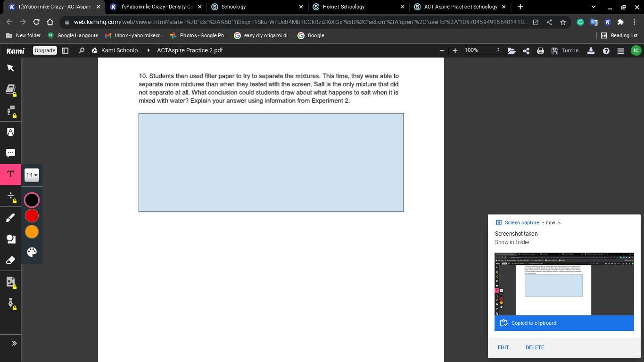This screenshot has height=362, width=644.
Task: Expand the Kami left toolbar
Action: point(14,343)
